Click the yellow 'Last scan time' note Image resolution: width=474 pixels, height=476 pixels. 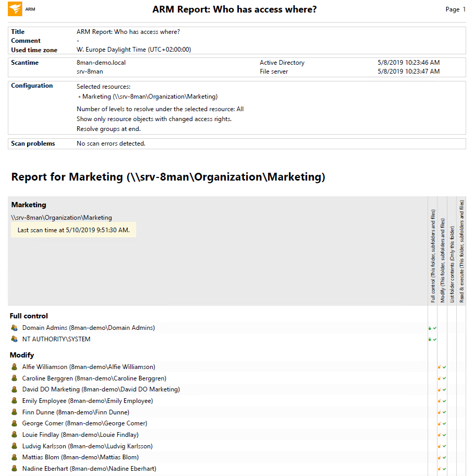(74, 230)
